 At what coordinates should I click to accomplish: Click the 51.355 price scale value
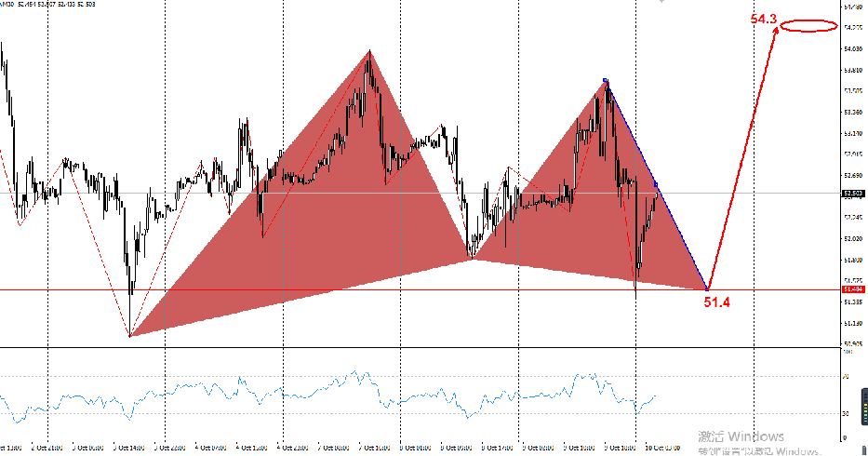853,302
